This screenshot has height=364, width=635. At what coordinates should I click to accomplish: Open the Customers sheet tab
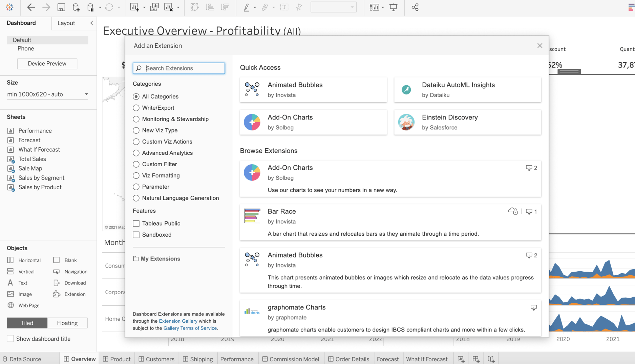coord(156,359)
